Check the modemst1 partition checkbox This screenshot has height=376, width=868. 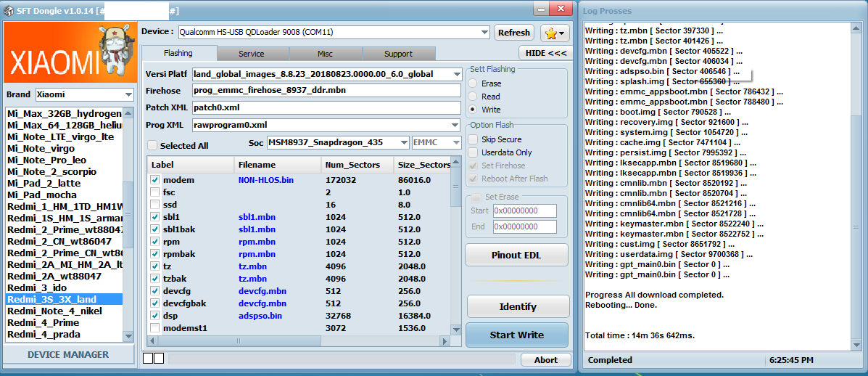(155, 328)
